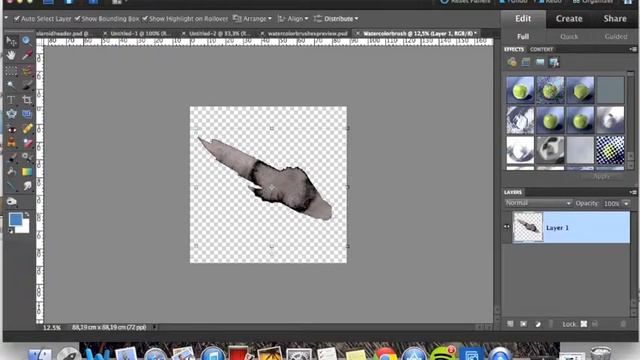
Task: Toggle Show Highlight on Rollover checkbox
Action: coord(144,19)
